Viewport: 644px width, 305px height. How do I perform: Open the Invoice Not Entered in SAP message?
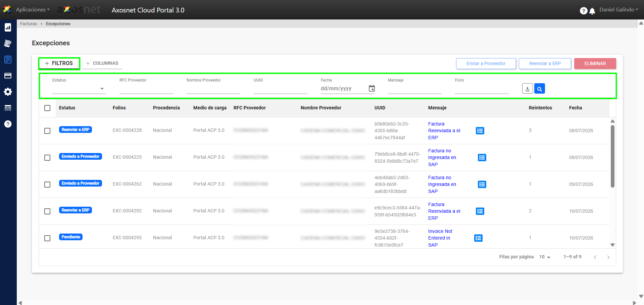point(440,238)
